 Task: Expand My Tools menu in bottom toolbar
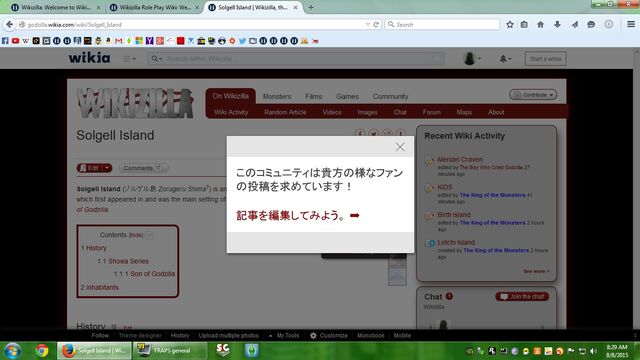(x=284, y=336)
